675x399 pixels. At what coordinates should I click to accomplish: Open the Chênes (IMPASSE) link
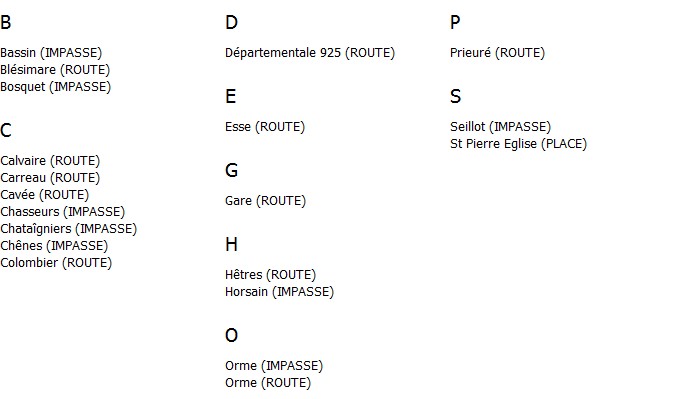click(54, 246)
